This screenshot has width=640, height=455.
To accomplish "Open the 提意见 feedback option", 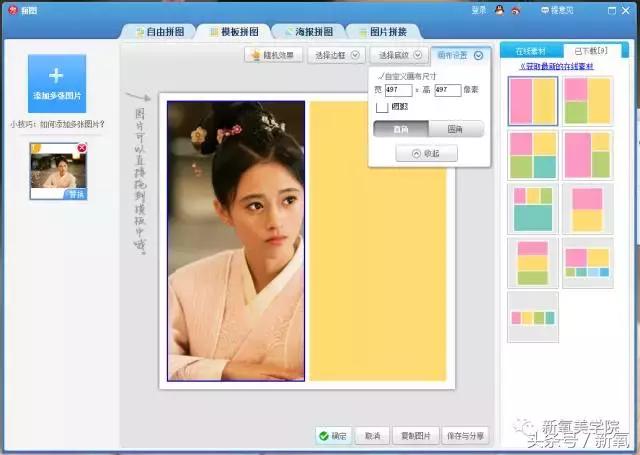I will pos(557,10).
